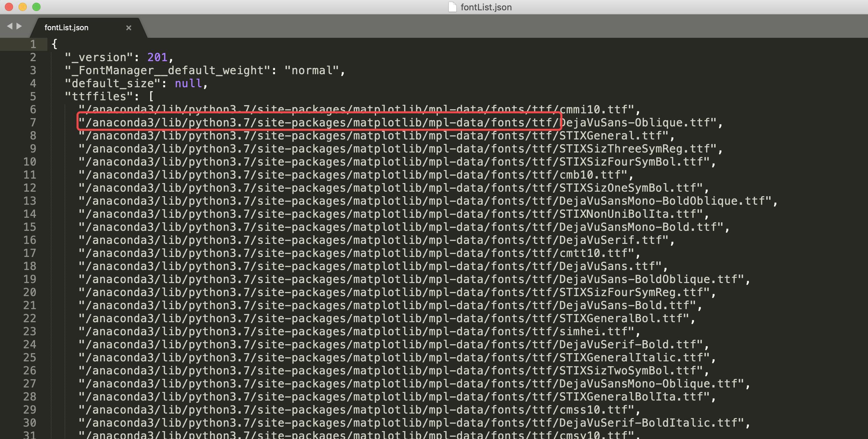Click STIXSizFourSymBol.ttf on line 10
Viewport: 868px width, 439px height.
click(631, 162)
